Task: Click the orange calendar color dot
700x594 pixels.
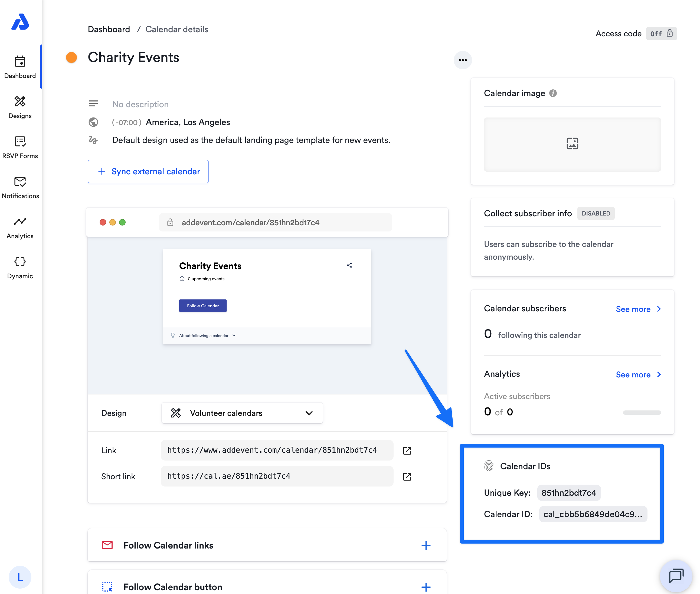Action: [71, 57]
